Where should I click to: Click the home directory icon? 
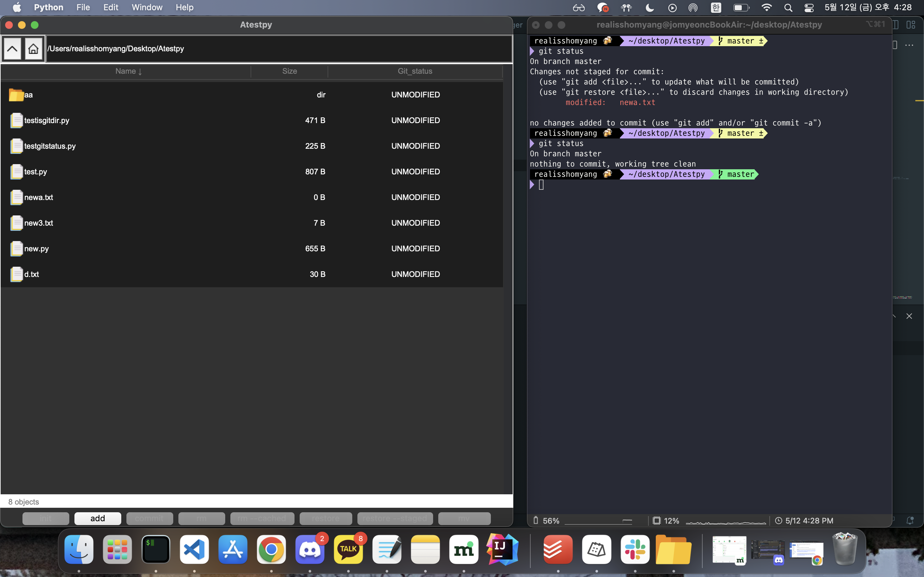point(33,49)
